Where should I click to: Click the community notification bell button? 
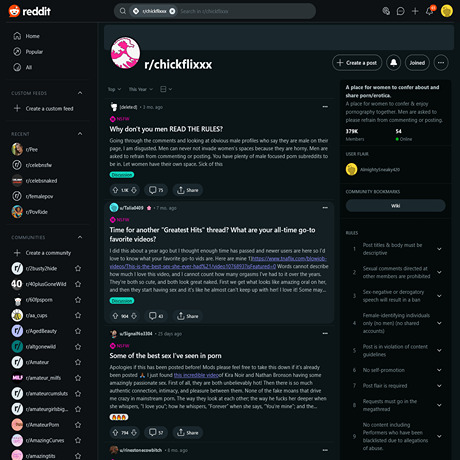[394, 63]
